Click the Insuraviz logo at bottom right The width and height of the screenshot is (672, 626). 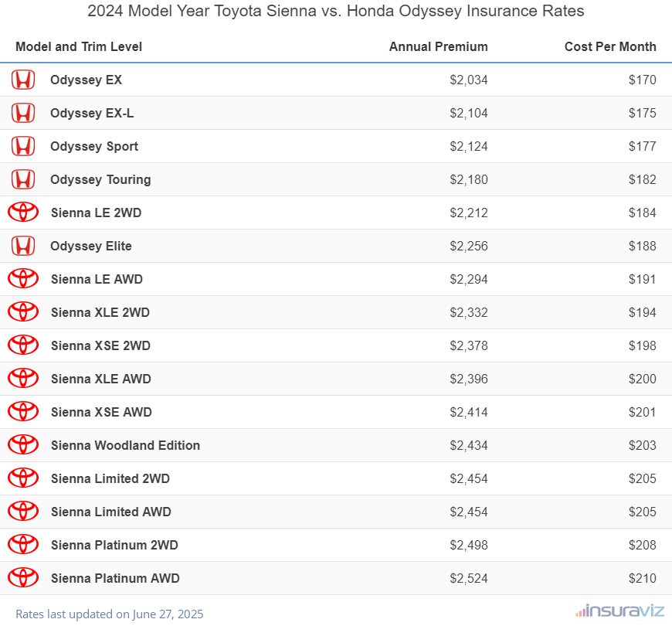click(x=619, y=611)
